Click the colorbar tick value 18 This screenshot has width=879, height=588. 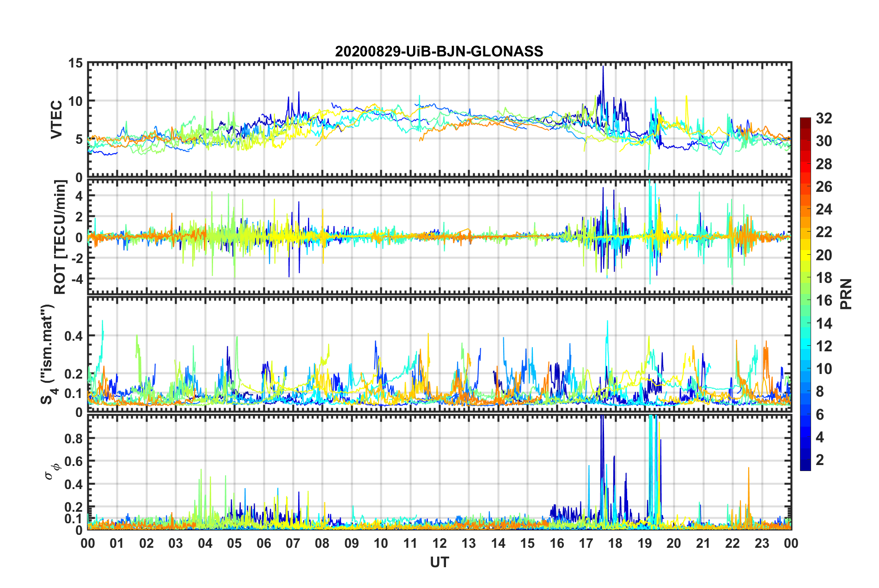coord(824,278)
